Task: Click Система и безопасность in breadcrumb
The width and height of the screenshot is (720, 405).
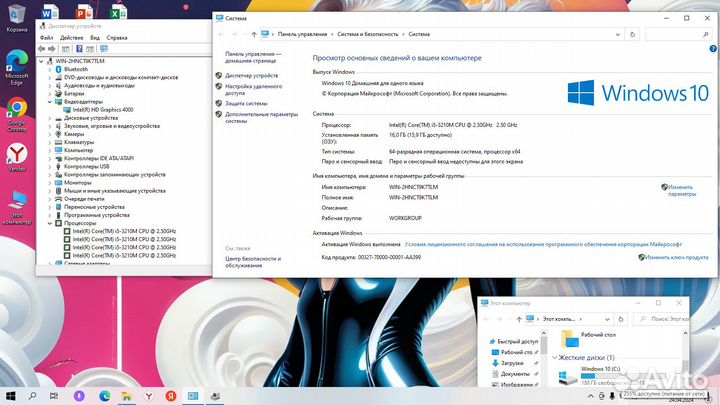Action: point(368,34)
